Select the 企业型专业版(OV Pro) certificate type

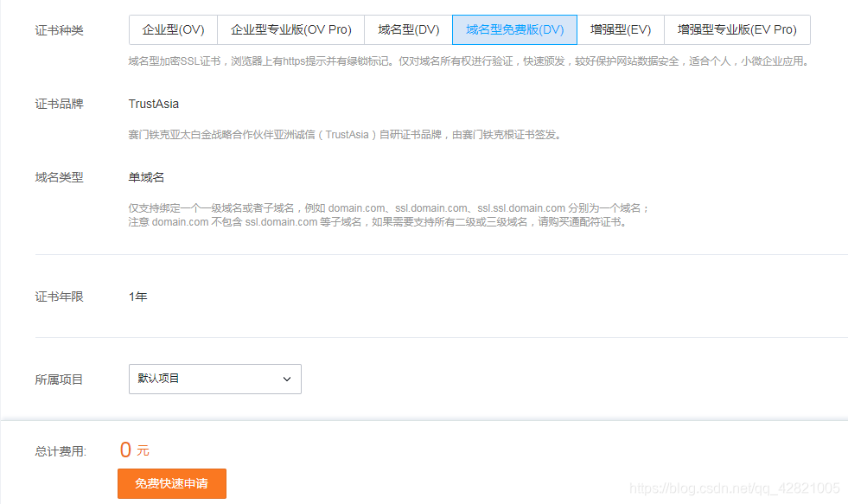click(x=291, y=29)
